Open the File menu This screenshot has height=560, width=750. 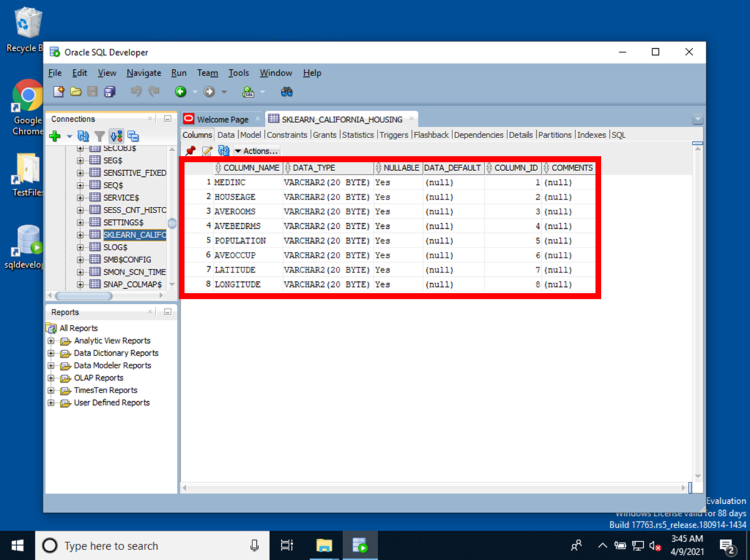pos(55,73)
